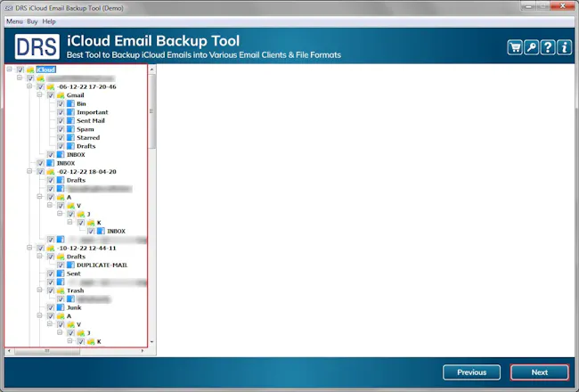Screen dimensions: 579x392
Task: Collapse the iCloud root node
Action: click(x=9, y=69)
